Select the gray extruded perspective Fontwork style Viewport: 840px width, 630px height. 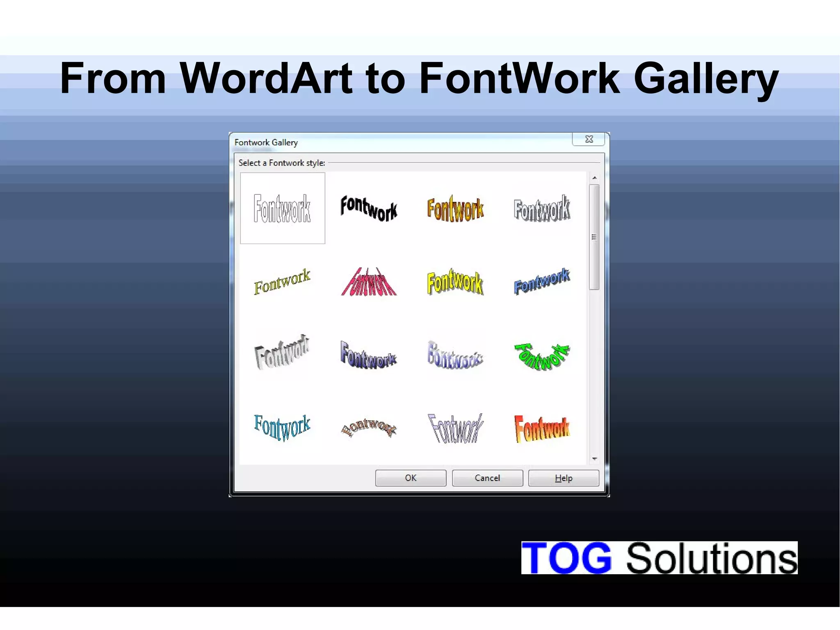tap(282, 352)
